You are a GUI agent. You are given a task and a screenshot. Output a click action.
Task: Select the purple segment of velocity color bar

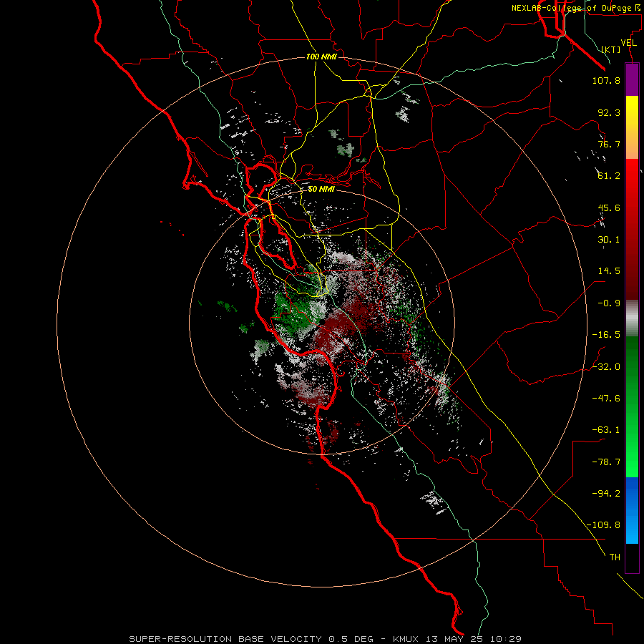[632, 79]
